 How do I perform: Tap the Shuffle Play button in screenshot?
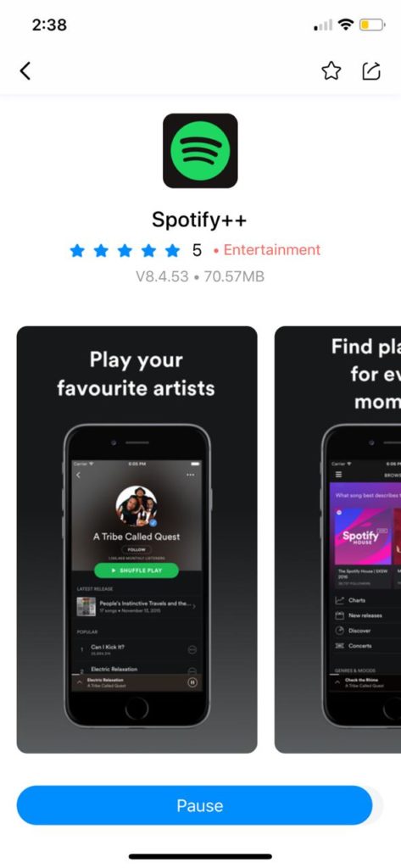pyautogui.click(x=136, y=570)
